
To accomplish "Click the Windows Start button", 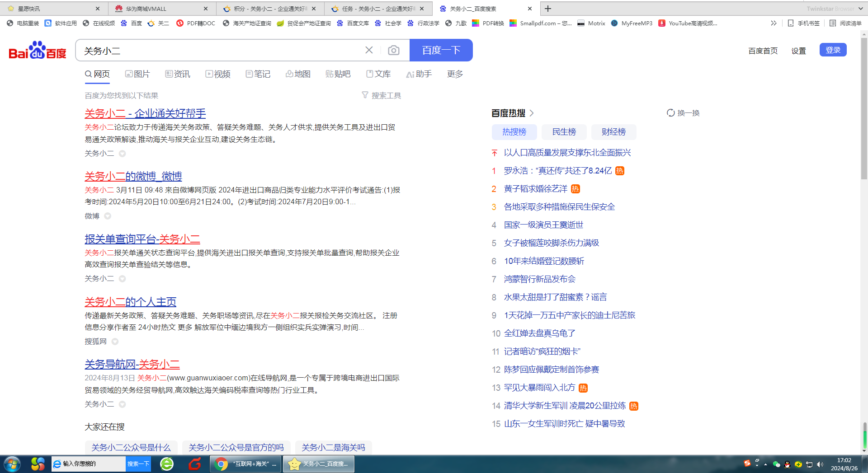I will [x=12, y=464].
